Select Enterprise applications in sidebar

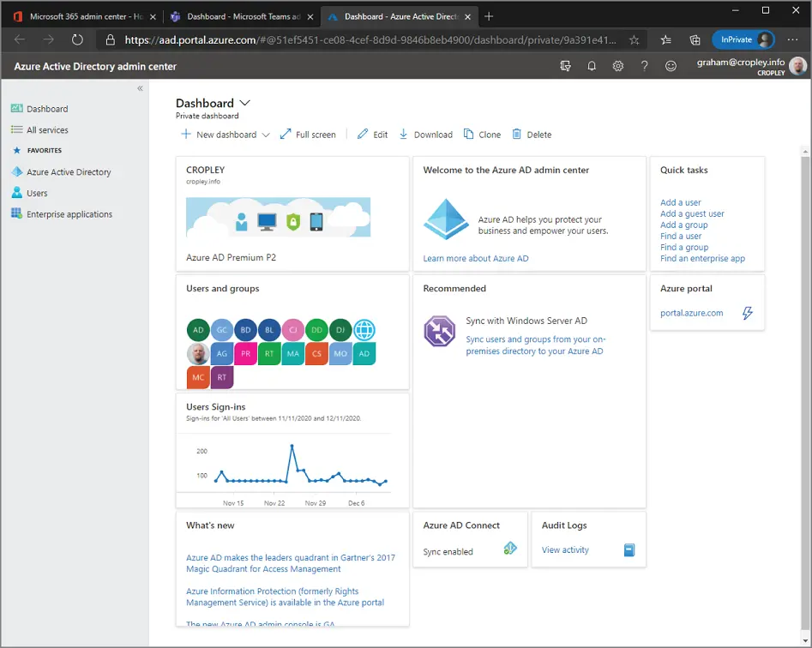pyautogui.click(x=69, y=214)
